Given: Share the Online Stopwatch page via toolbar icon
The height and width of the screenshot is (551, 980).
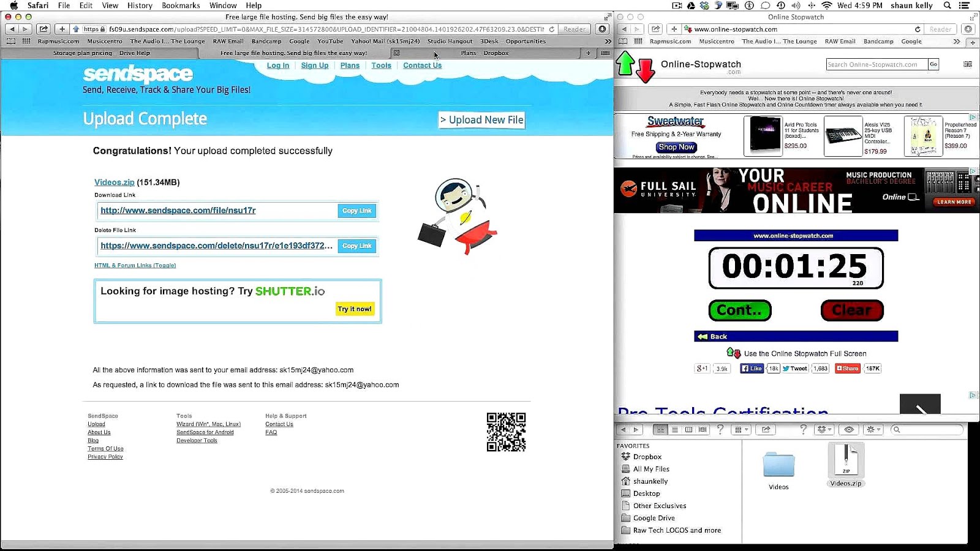Looking at the screenshot, I should coord(655,29).
